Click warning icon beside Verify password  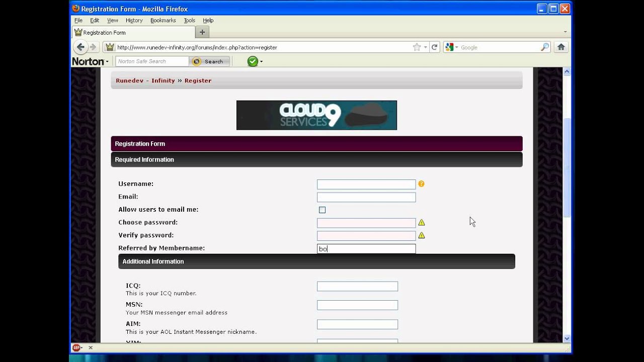pos(422,235)
